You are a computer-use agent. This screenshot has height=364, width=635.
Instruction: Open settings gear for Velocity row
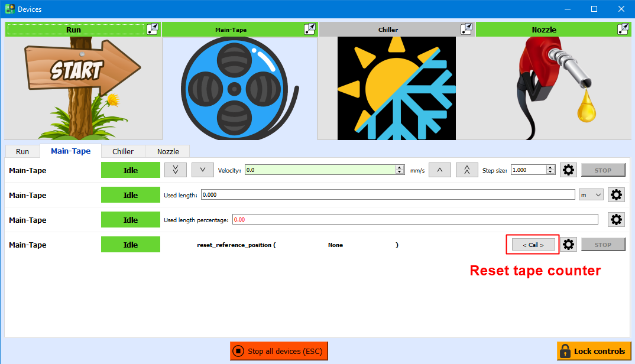tap(568, 170)
